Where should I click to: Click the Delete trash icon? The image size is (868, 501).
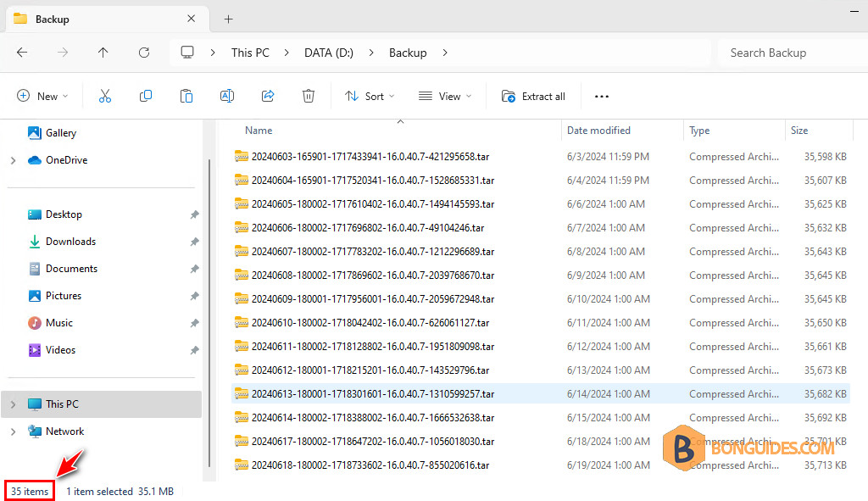(x=309, y=97)
